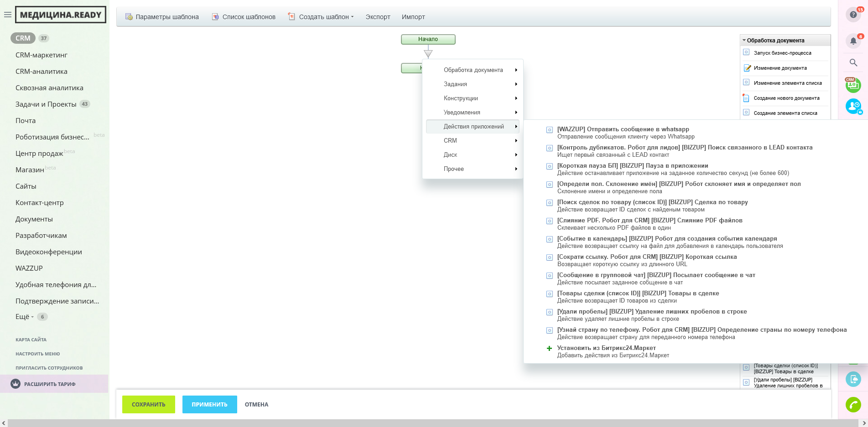The image size is (868, 427).
Task: Click МЕДИЦИНА.READY logo
Action: click(61, 15)
